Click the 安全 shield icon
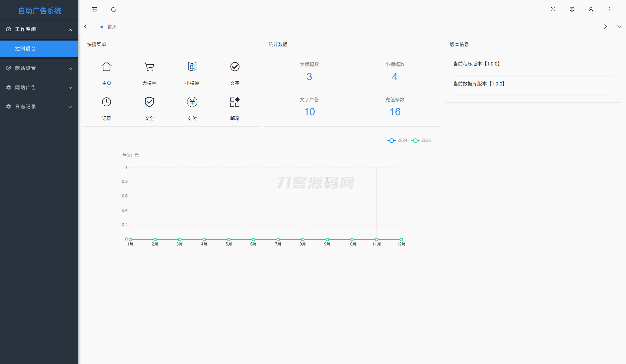Screen dimensions: 626x364 (149, 102)
